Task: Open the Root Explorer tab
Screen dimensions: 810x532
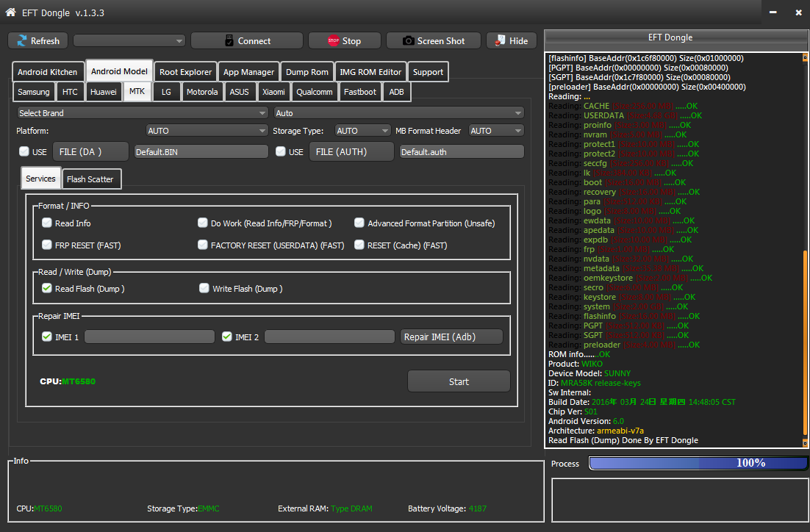Action: [x=185, y=72]
